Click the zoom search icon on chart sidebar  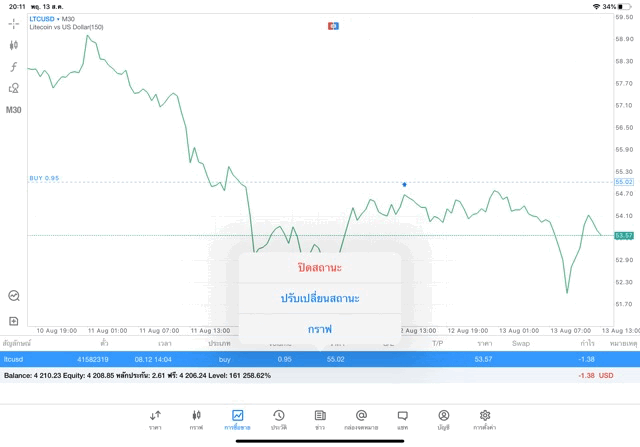point(14,296)
